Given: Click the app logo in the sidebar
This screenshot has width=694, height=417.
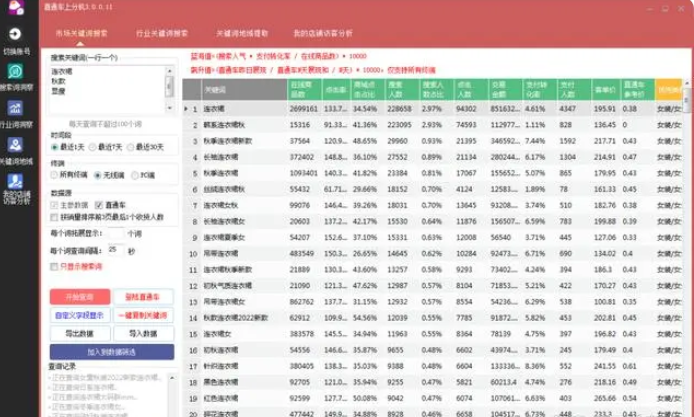Looking at the screenshot, I should click(x=17, y=7).
